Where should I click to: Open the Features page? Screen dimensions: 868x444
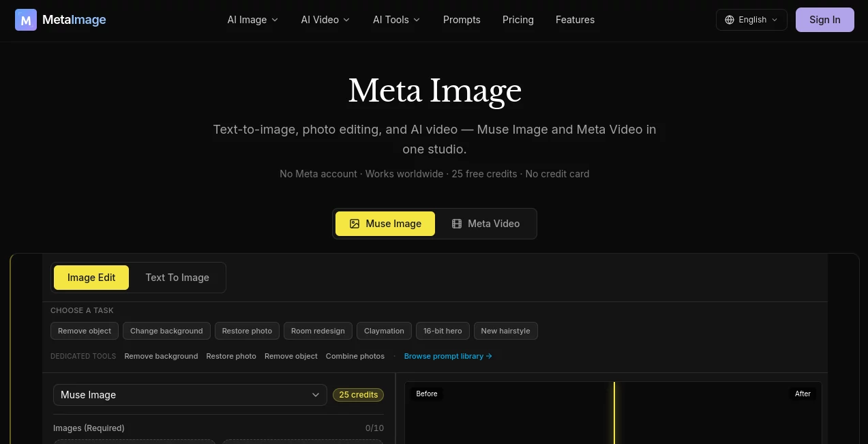pyautogui.click(x=575, y=20)
